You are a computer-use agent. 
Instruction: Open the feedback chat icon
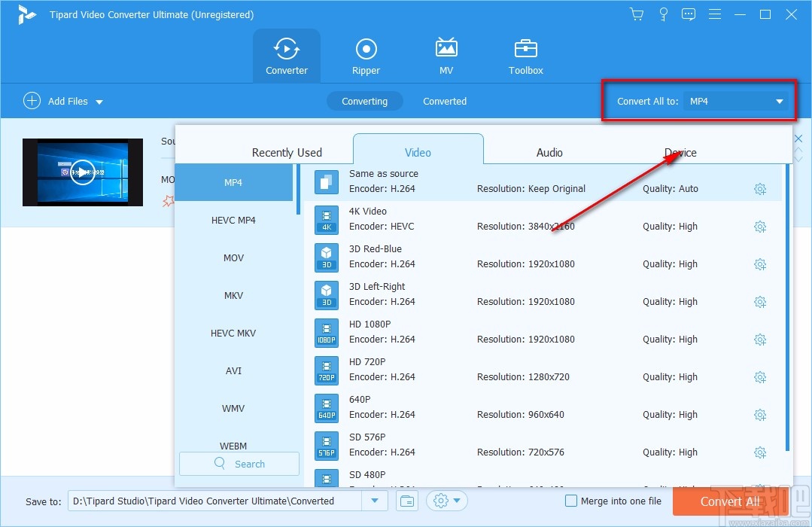click(x=689, y=14)
